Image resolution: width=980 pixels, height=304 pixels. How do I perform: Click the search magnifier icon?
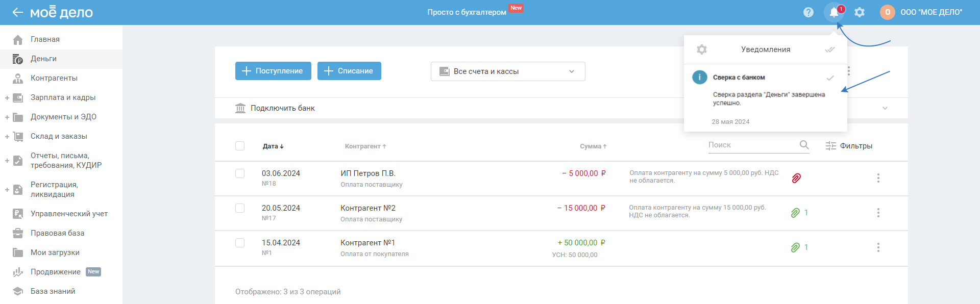click(x=804, y=145)
